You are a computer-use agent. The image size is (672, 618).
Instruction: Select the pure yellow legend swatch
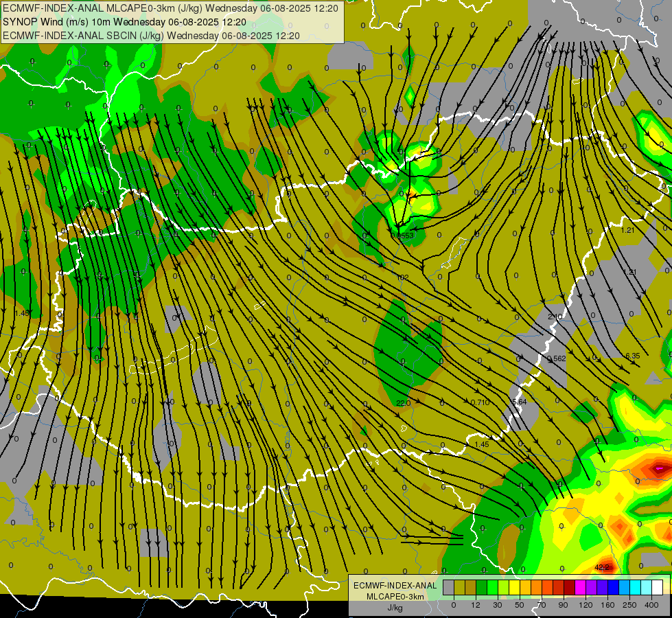pos(515,587)
